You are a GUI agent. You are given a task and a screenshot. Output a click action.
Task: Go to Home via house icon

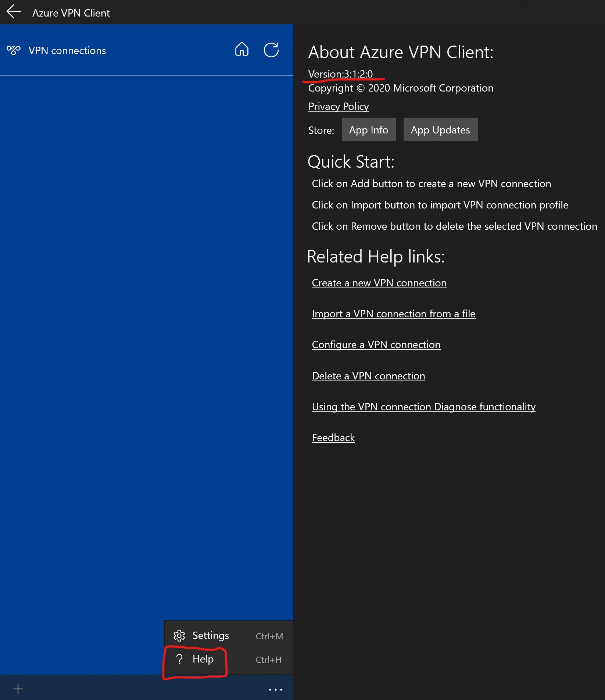242,49
